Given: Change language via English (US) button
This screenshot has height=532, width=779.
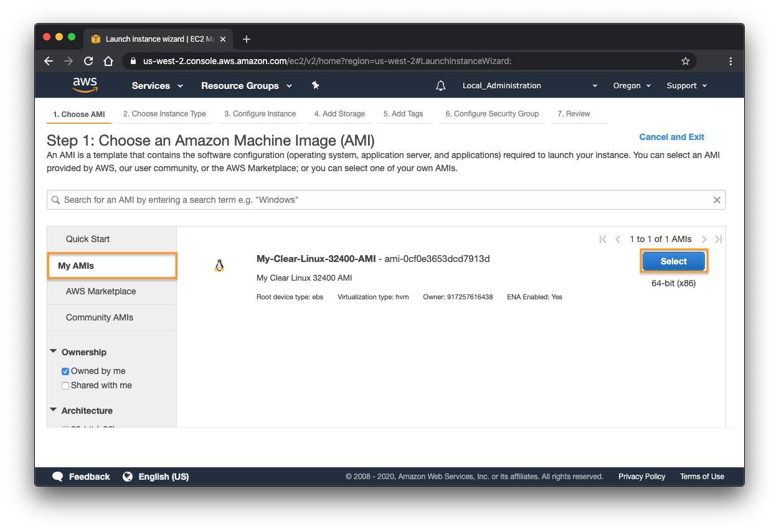Looking at the screenshot, I should pos(163,477).
